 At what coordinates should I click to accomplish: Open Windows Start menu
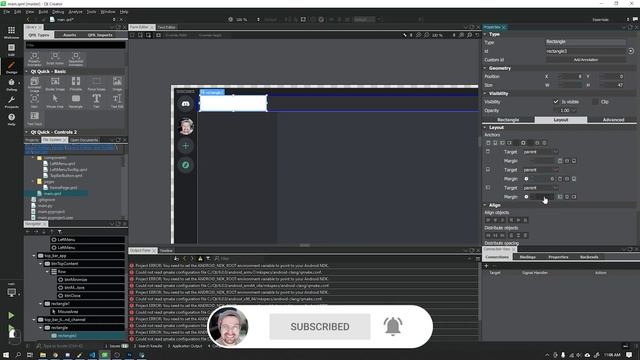(6, 355)
